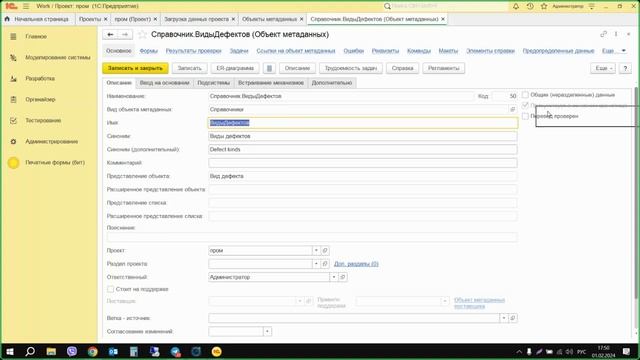Click the Регламенты button

(444, 68)
